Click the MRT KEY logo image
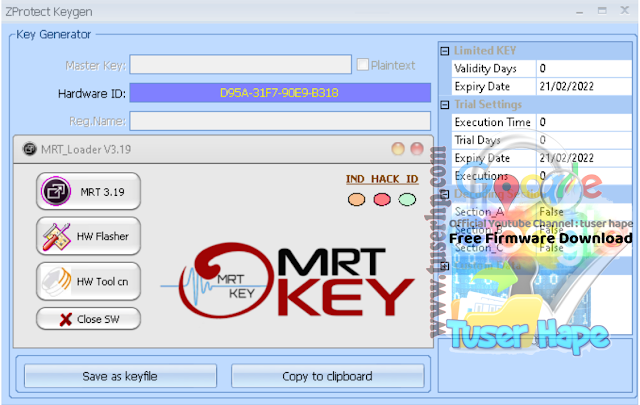The height and width of the screenshot is (405, 640). pyautogui.click(x=289, y=280)
